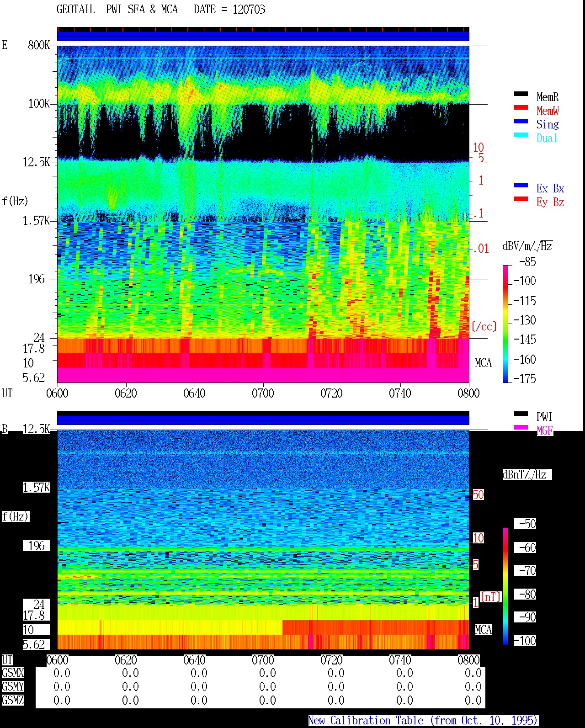585x728 pixels.
Task: Click the cyan Dual legend swatch
Action: coord(521,135)
